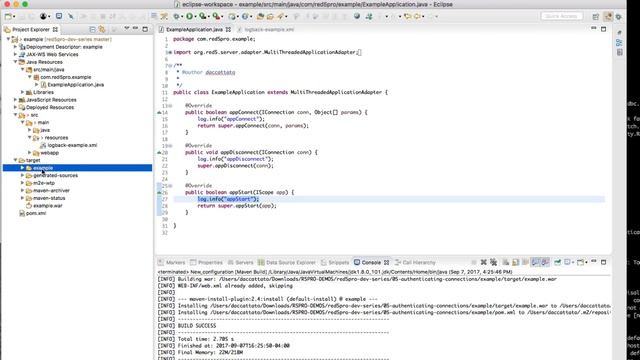Open the Snippets tab

(x=335, y=262)
